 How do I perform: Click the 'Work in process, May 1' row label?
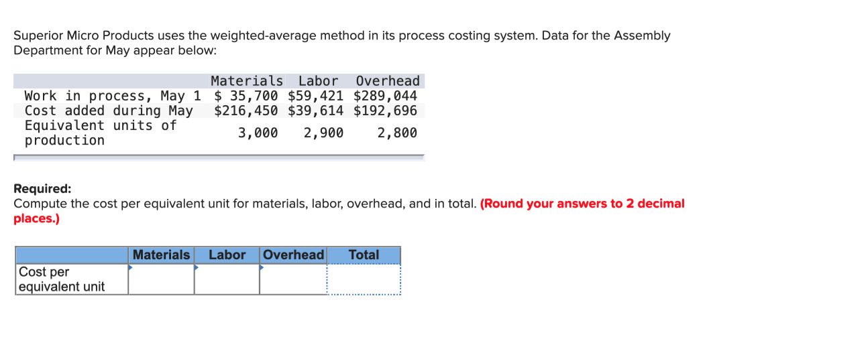click(x=113, y=96)
